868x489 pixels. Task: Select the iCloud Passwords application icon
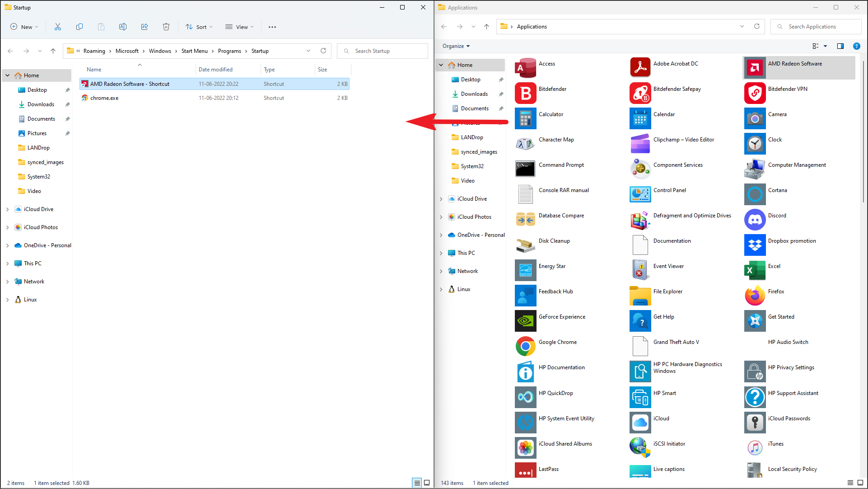coord(755,423)
